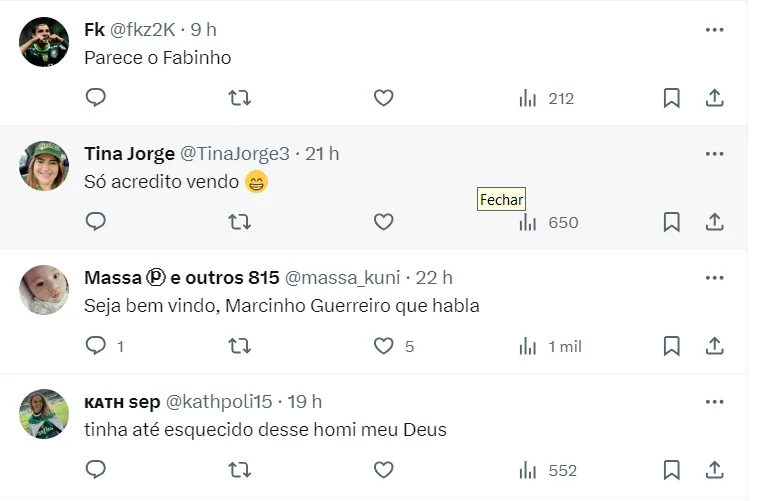View analytics showing 650 views

549,222
